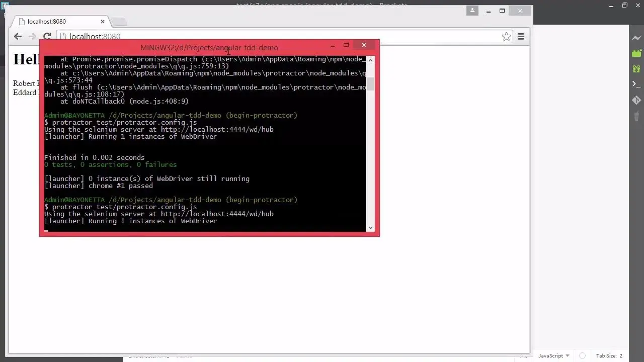Viewport: 644px width, 362px height.
Task: Go back in Chrome browser
Action: [18, 36]
